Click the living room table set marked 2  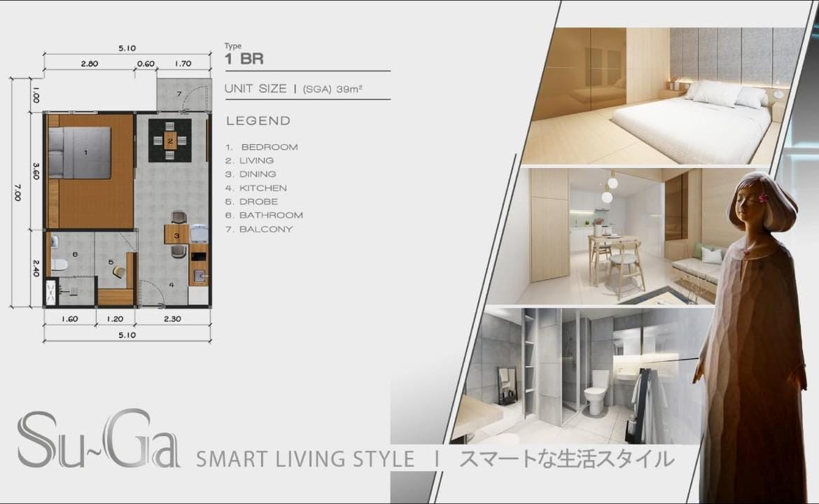coord(170,140)
